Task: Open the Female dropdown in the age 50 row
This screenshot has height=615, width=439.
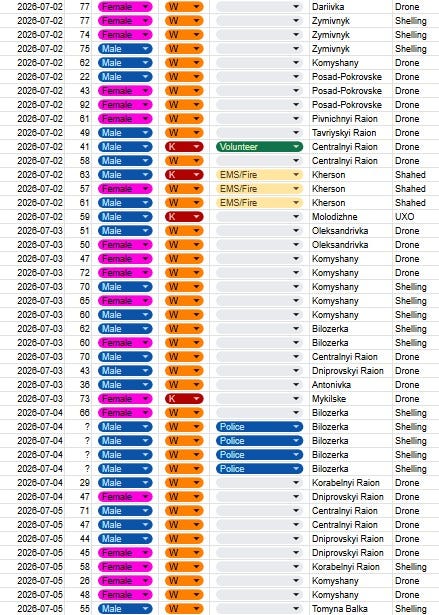Action: pyautogui.click(x=125, y=245)
